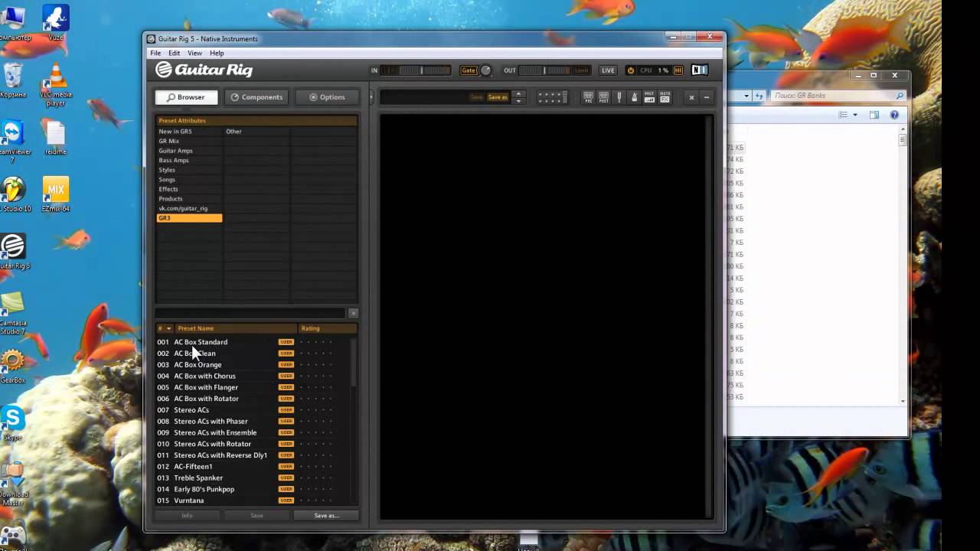Select the Songs attribute
The image size is (980, 551).
(189, 180)
